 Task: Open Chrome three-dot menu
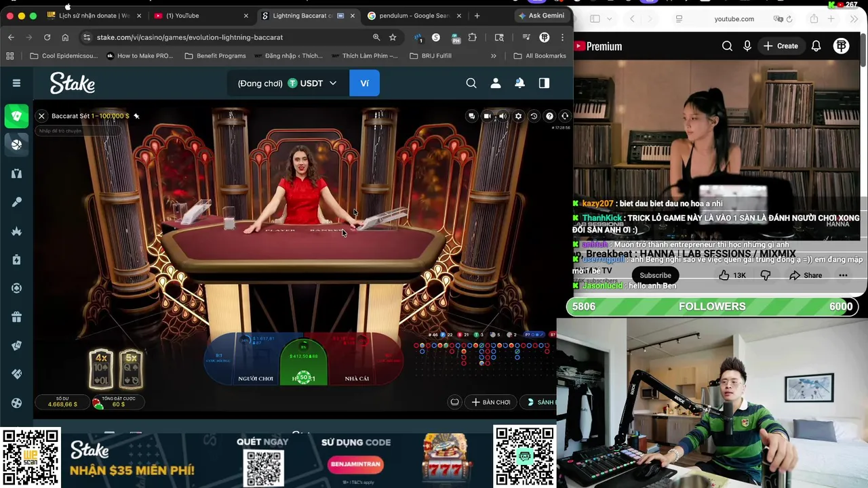563,37
